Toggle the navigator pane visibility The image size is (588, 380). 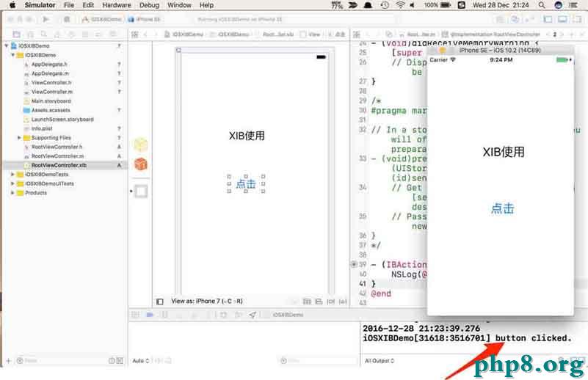pyautogui.click(x=548, y=19)
